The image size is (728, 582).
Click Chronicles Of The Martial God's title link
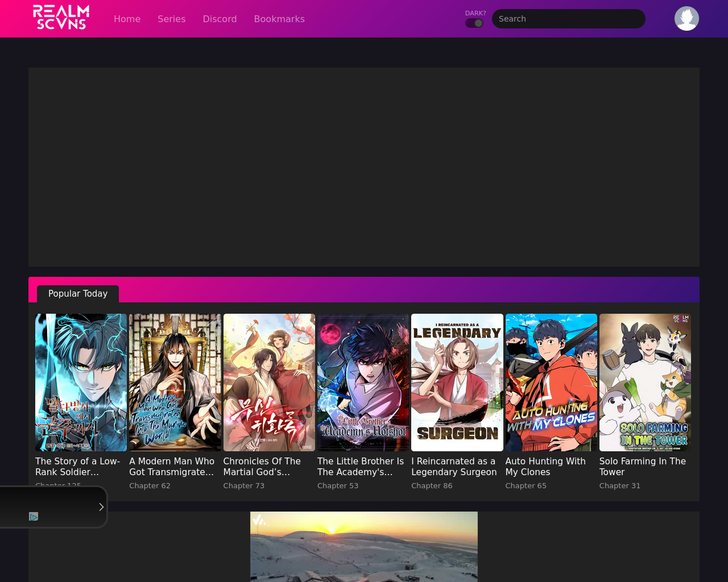262,467
